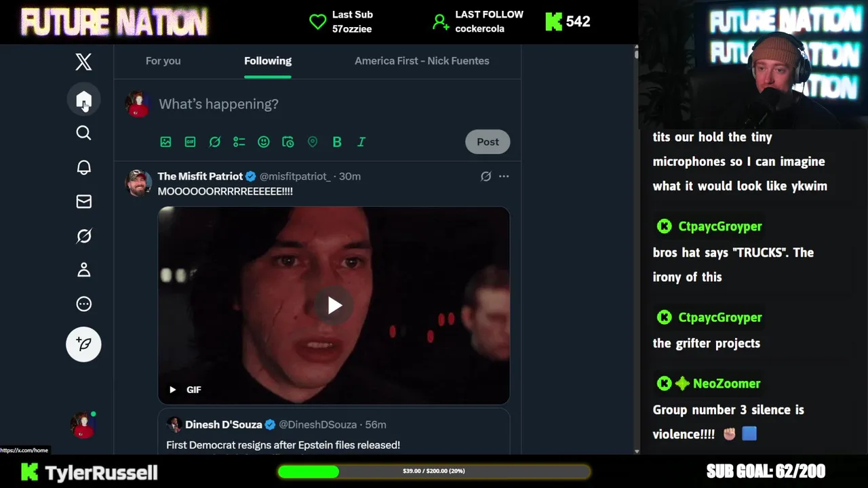Open the Messages envelope icon

point(83,201)
